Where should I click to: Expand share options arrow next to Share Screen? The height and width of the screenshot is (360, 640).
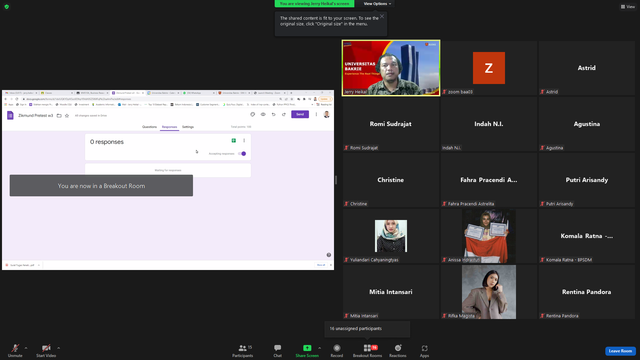click(x=319, y=348)
